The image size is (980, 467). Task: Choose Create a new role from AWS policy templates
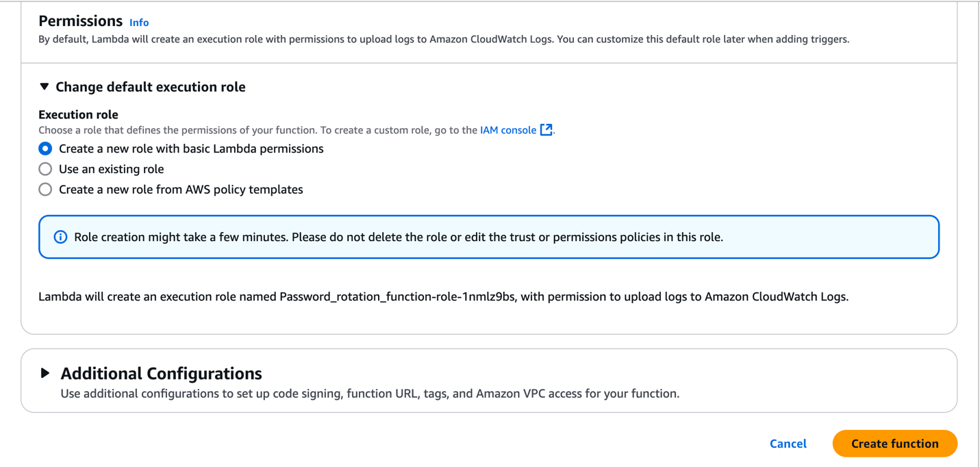coord(45,190)
